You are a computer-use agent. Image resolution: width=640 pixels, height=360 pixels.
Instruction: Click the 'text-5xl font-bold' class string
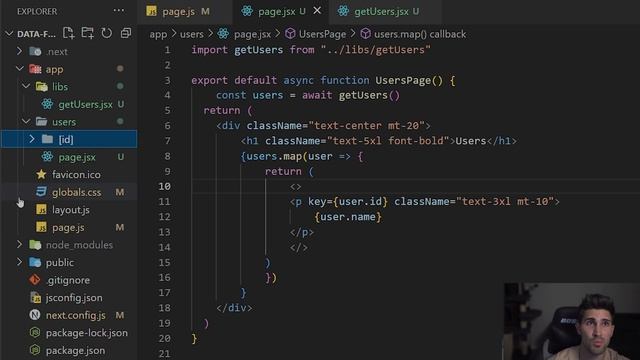(x=388, y=141)
